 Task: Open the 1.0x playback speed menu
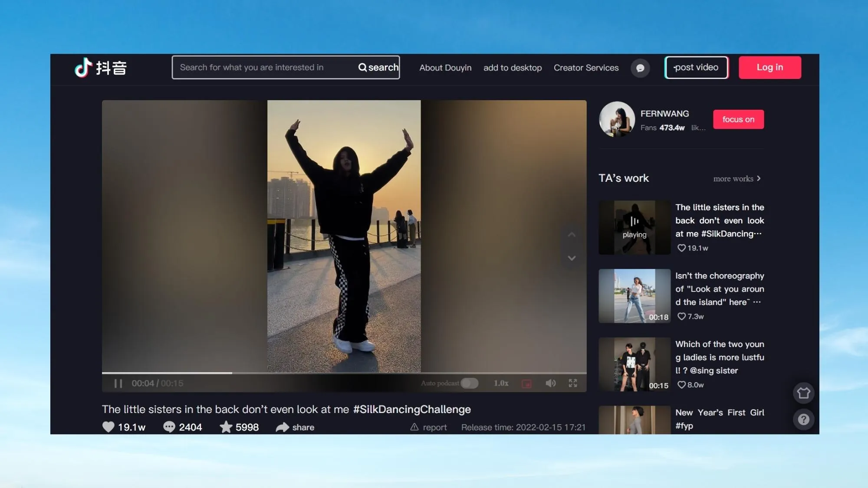point(501,383)
